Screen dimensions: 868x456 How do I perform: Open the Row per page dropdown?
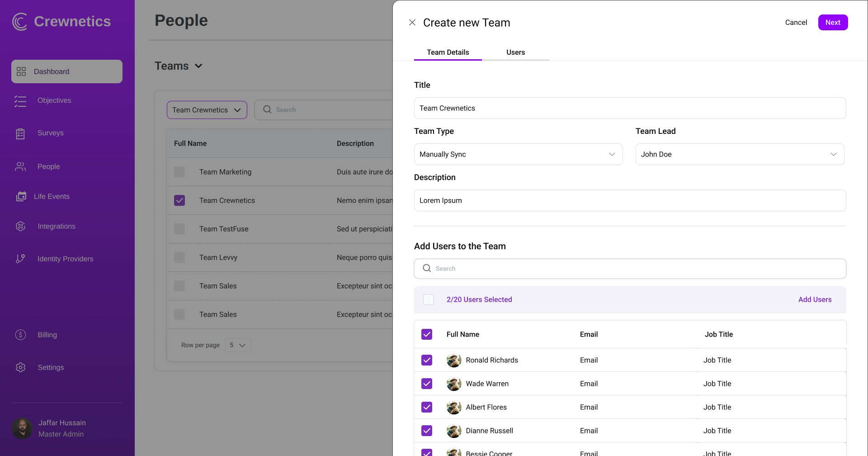238,345
